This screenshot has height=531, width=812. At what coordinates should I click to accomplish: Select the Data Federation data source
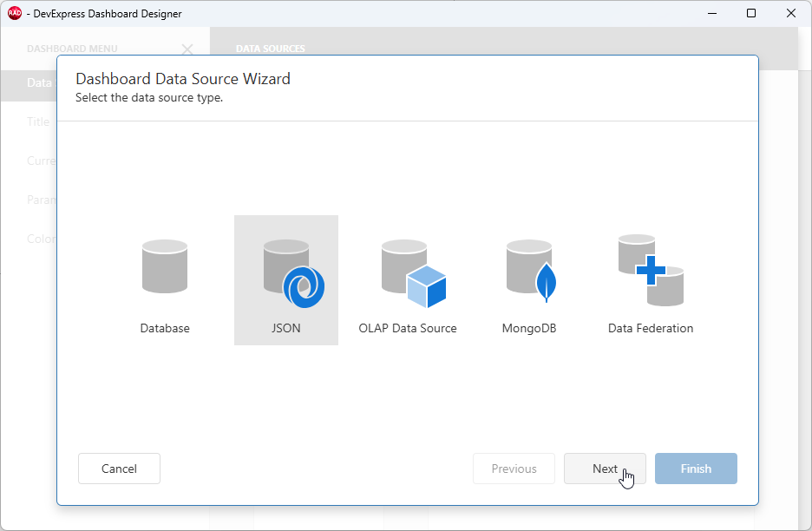coord(650,279)
